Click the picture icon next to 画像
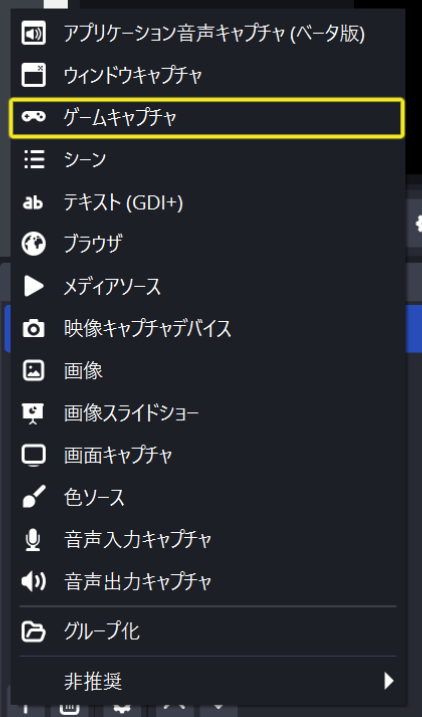422x717 pixels. tap(33, 370)
